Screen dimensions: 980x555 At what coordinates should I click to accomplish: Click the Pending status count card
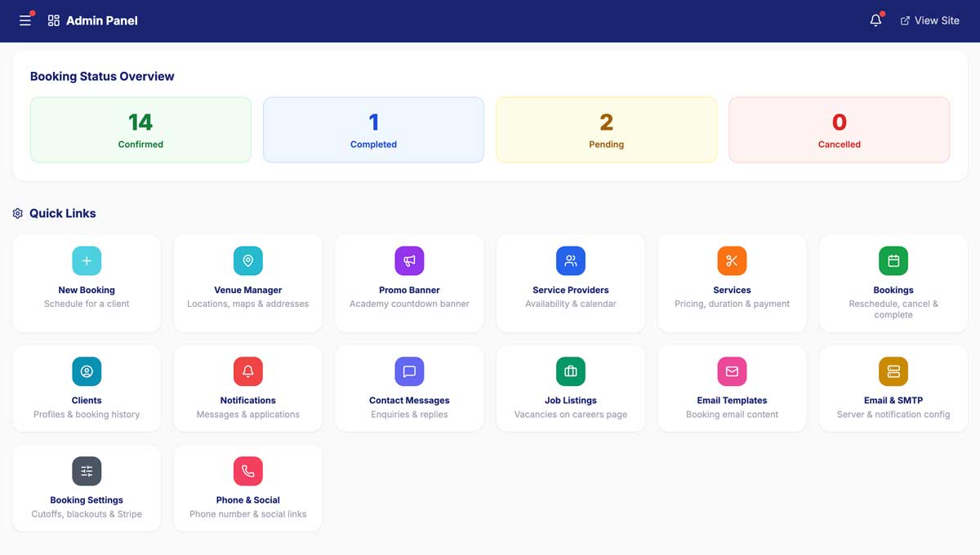[x=606, y=129]
